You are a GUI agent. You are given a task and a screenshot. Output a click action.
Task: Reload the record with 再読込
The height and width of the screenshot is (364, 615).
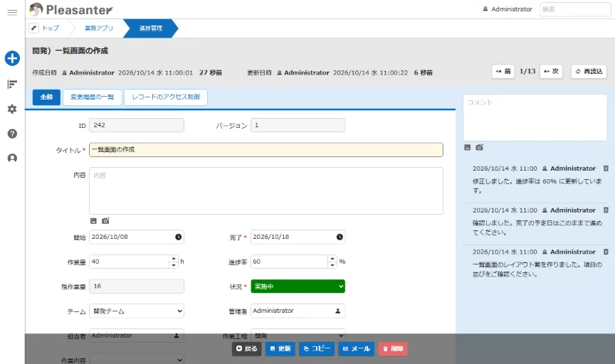click(x=589, y=71)
